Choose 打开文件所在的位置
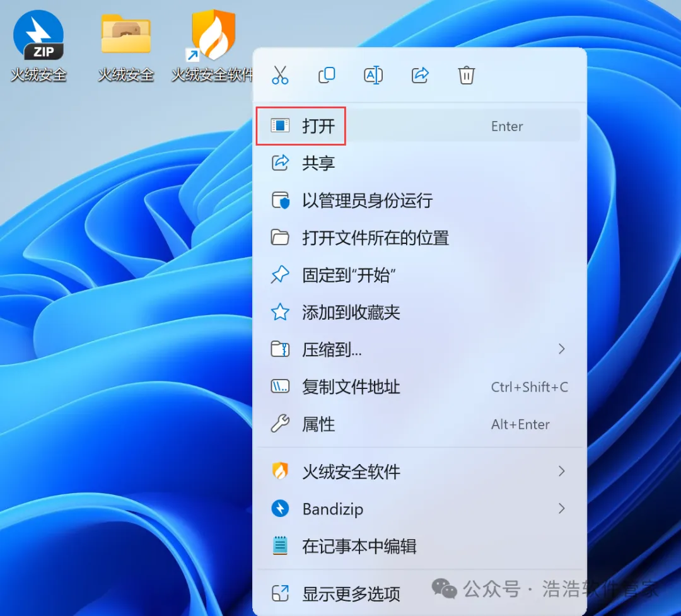Viewport: 681px width, 616px height. pos(419,238)
